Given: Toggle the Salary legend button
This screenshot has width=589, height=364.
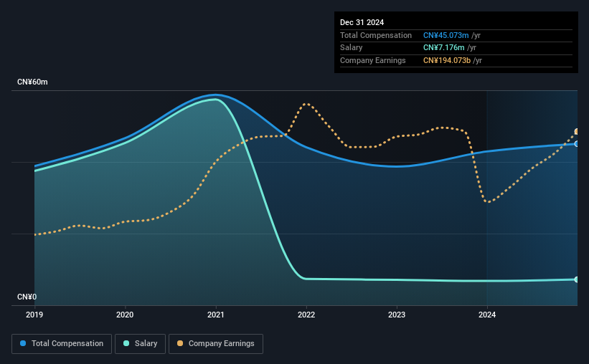Looking at the screenshot, I should (x=140, y=344).
